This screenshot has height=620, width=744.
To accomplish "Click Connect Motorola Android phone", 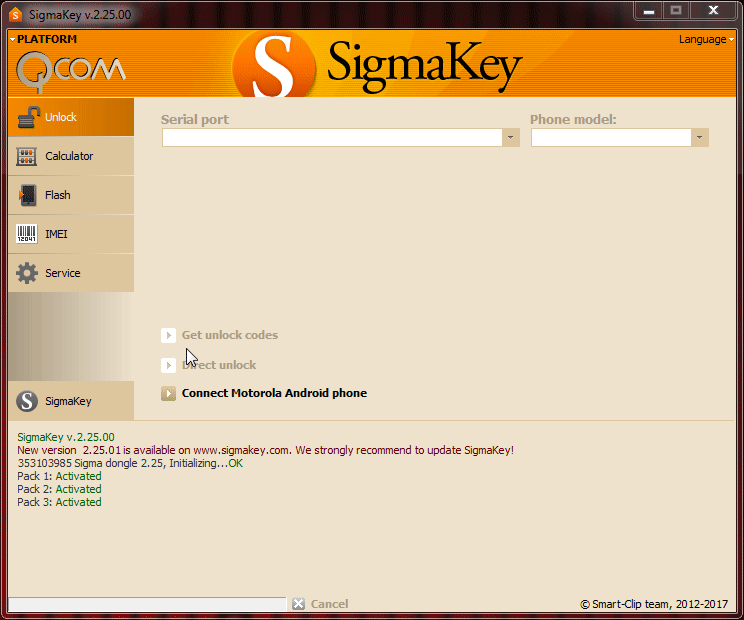I will [274, 393].
